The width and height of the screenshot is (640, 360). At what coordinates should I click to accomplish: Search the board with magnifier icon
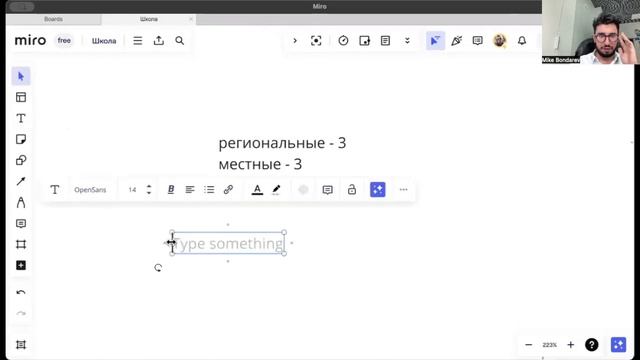tap(180, 41)
